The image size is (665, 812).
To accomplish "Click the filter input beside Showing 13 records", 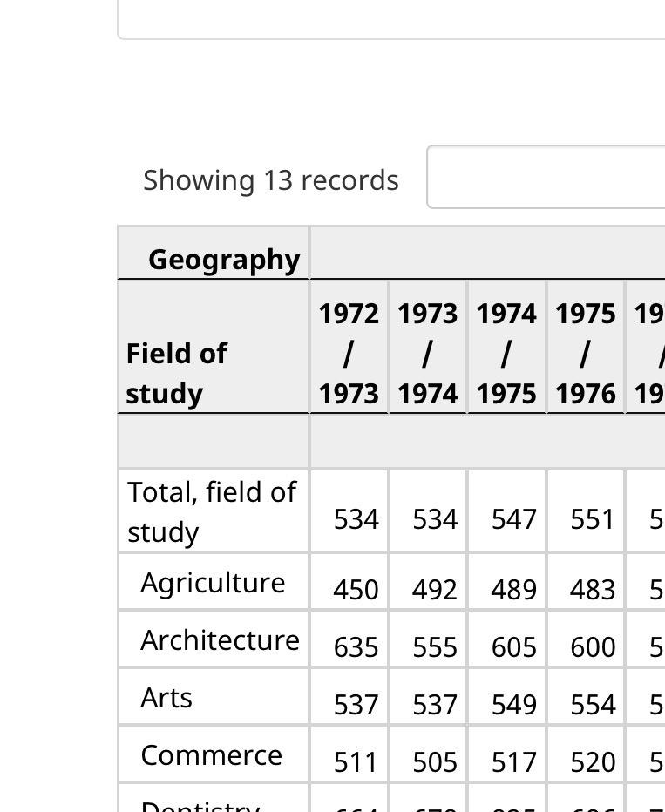I will click(x=546, y=177).
